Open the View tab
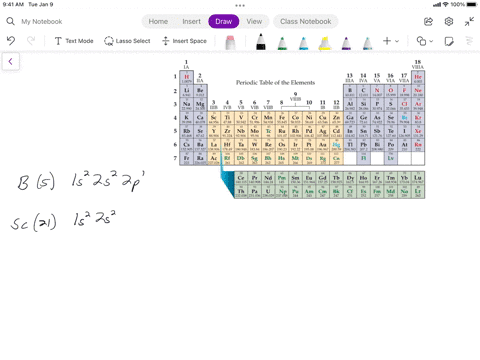 254,21
